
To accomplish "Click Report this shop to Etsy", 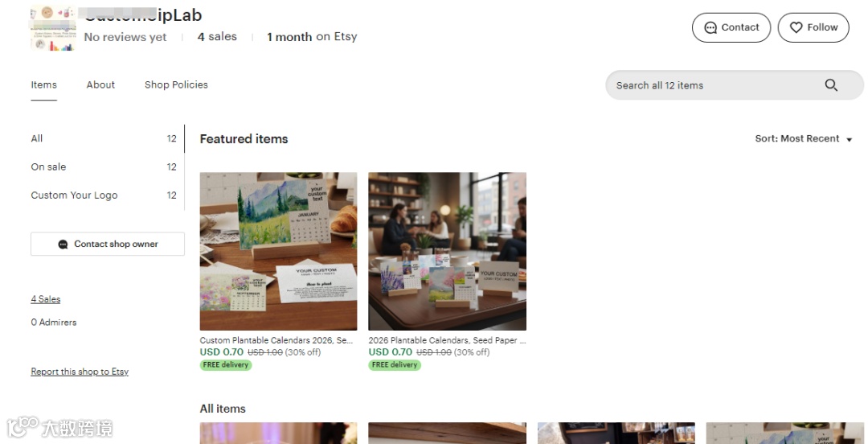I will click(x=80, y=372).
